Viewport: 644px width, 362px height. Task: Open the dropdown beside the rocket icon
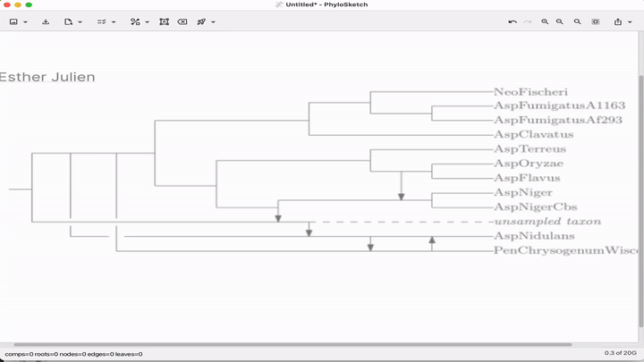213,22
